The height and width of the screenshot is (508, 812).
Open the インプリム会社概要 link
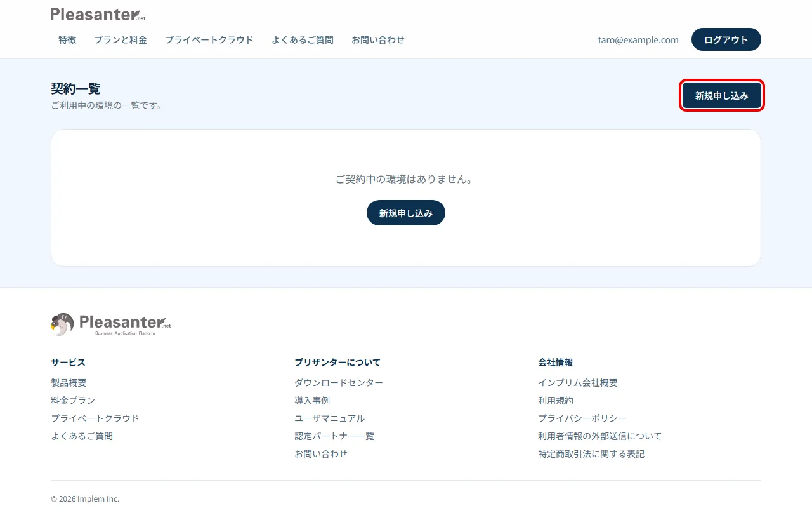[578, 383]
